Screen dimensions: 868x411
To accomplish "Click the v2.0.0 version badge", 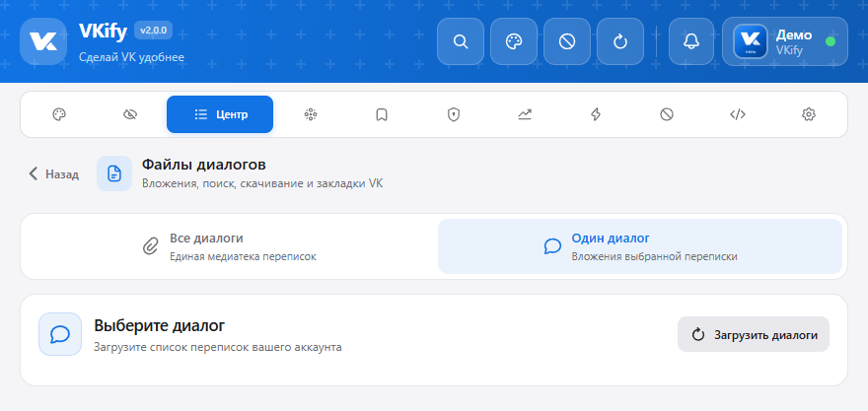I will [153, 30].
